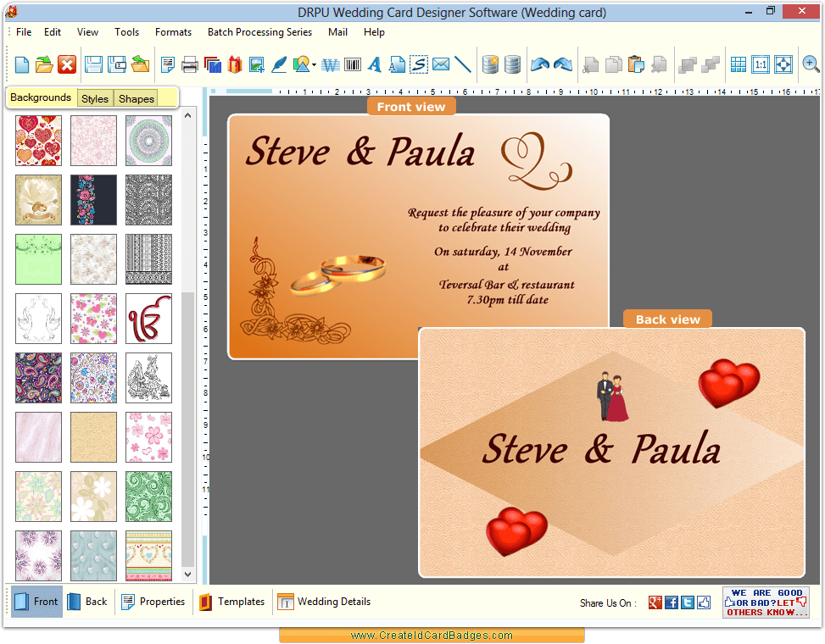Create a new document via toolbar
This screenshot has width=825, height=644.
22,64
